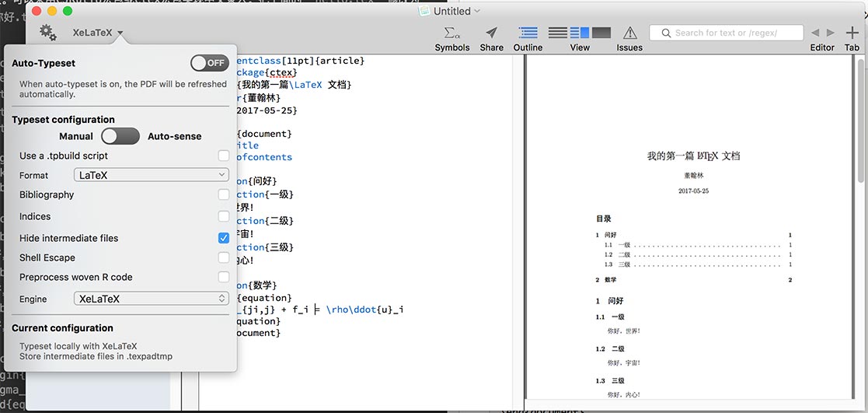Click the 1.3 三级 contents entry
The image size is (868, 413).
pos(698,265)
